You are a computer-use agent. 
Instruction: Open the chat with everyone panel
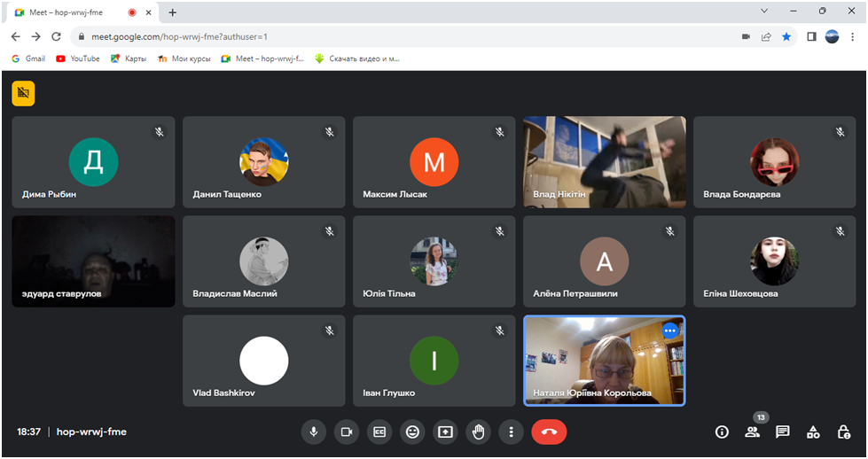point(783,432)
